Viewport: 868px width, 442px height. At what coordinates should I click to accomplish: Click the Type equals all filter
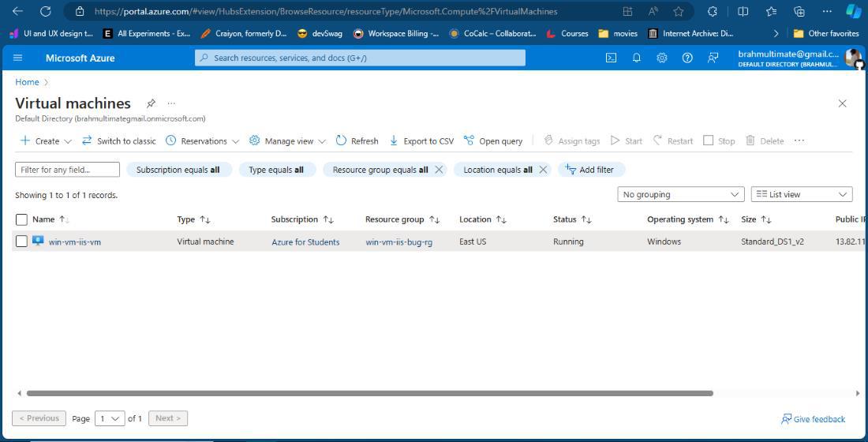click(276, 170)
